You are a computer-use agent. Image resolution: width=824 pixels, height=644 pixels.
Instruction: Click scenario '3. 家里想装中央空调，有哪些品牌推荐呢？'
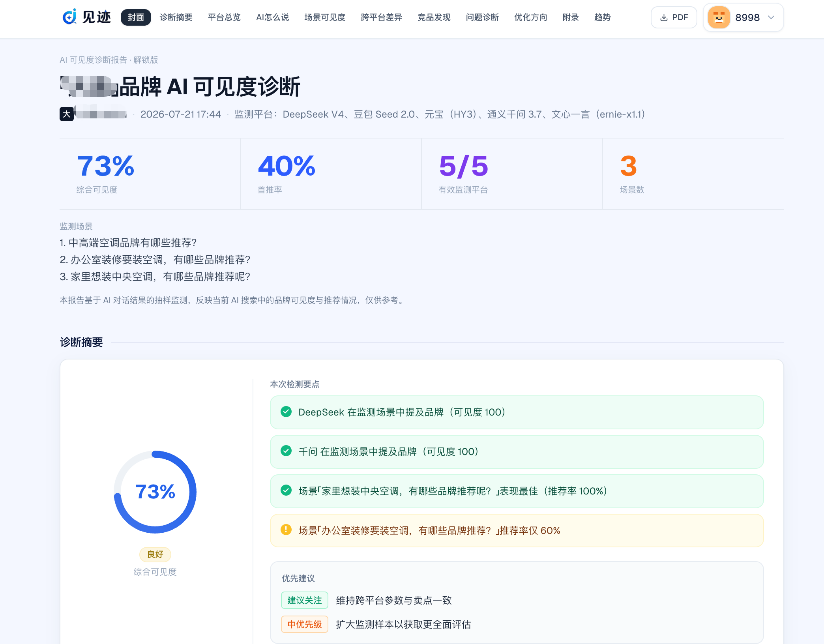click(x=155, y=277)
